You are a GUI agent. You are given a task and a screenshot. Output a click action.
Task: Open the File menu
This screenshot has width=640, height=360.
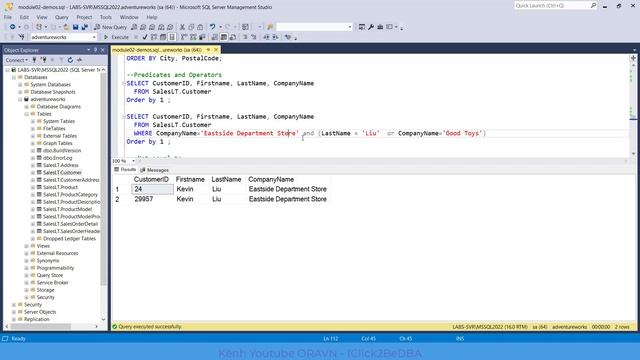8,17
